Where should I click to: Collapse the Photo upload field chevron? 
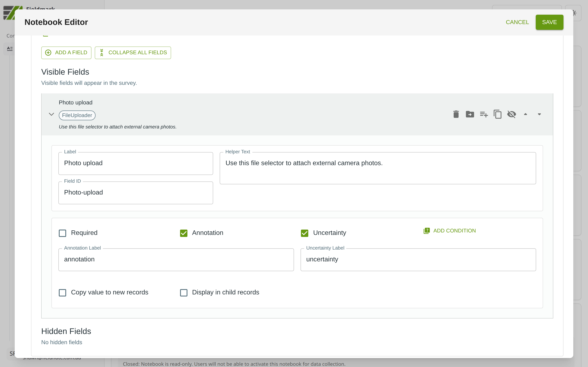[x=51, y=114]
